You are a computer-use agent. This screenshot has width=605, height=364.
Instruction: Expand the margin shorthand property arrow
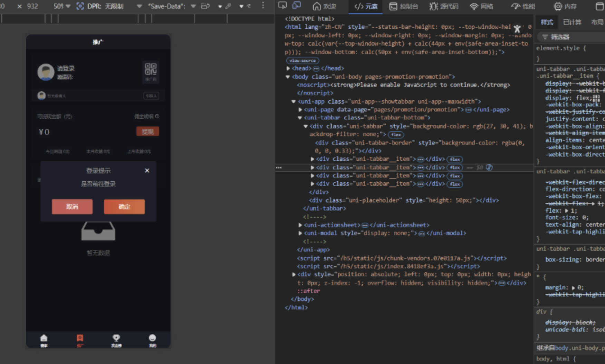pos(573,288)
